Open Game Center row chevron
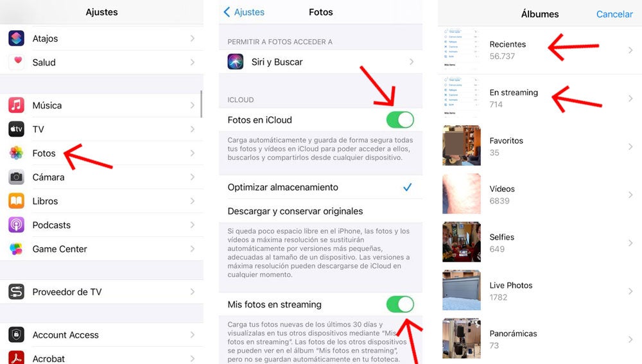This screenshot has height=364, width=642. tap(193, 248)
